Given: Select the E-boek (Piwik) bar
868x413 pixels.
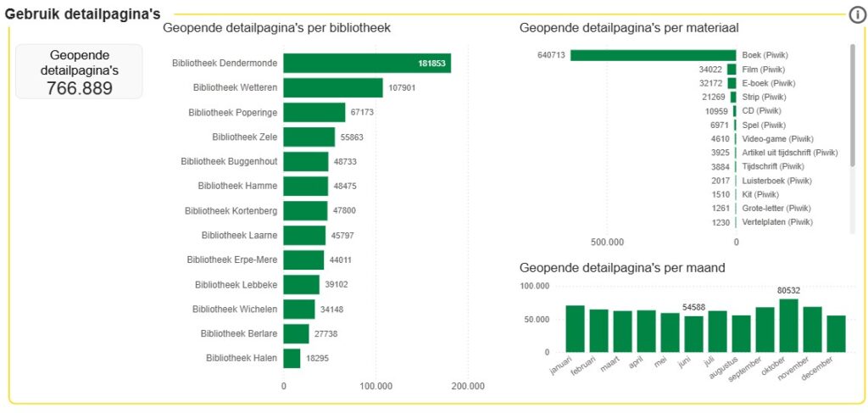Looking at the screenshot, I should [732, 83].
